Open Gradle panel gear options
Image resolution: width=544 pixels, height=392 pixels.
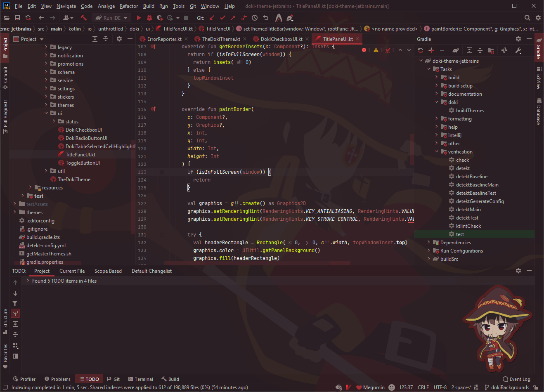coord(518,39)
